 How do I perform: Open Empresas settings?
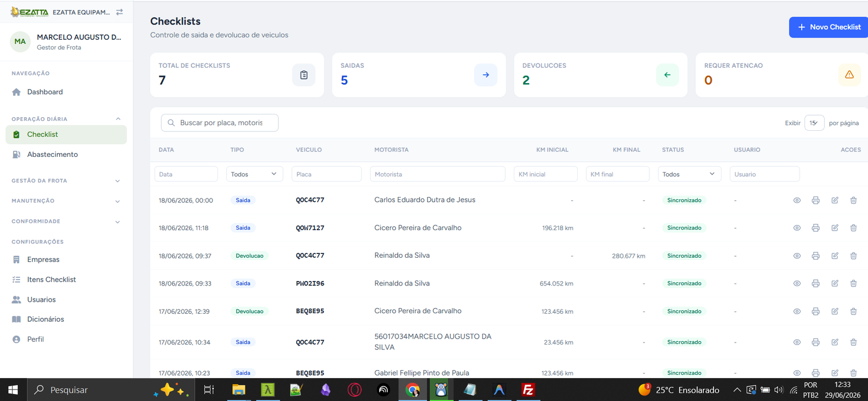66,259
